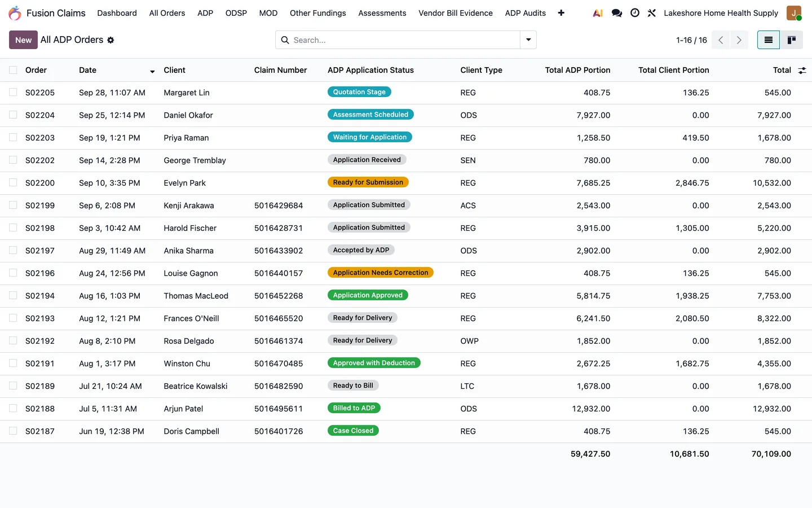
Task: Click the Case Closed badge
Action: pyautogui.click(x=353, y=431)
